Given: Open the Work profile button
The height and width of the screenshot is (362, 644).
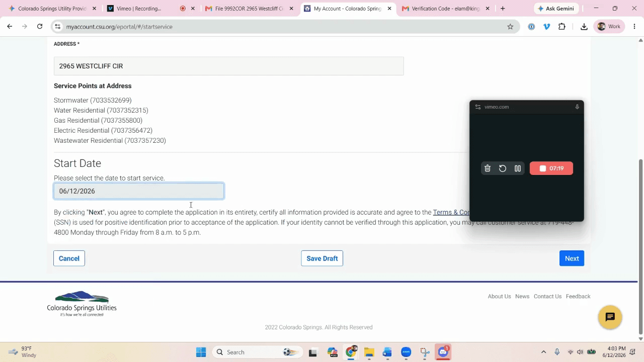Looking at the screenshot, I should 609,27.
